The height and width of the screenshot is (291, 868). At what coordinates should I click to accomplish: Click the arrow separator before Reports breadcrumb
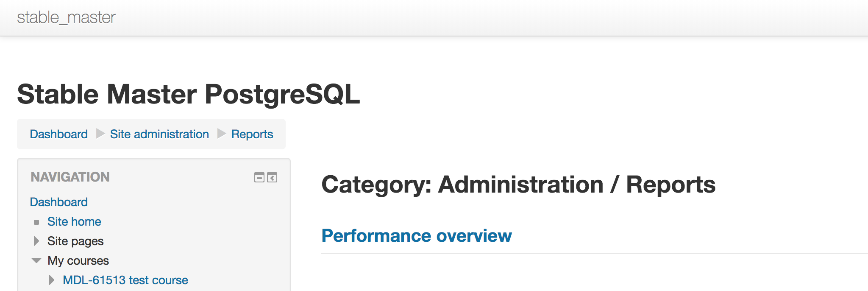coord(221,134)
